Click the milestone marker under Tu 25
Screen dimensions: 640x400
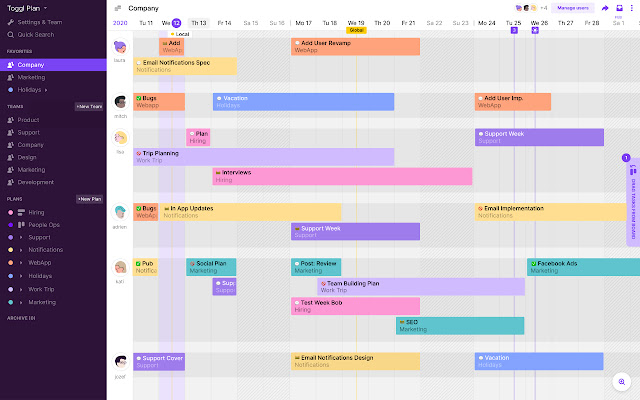pyautogui.click(x=514, y=30)
